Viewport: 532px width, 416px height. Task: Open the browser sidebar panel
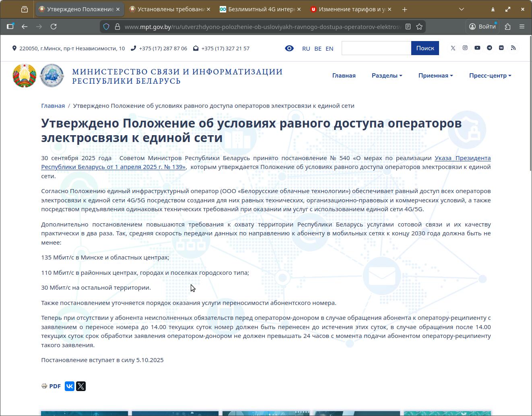click(10, 27)
